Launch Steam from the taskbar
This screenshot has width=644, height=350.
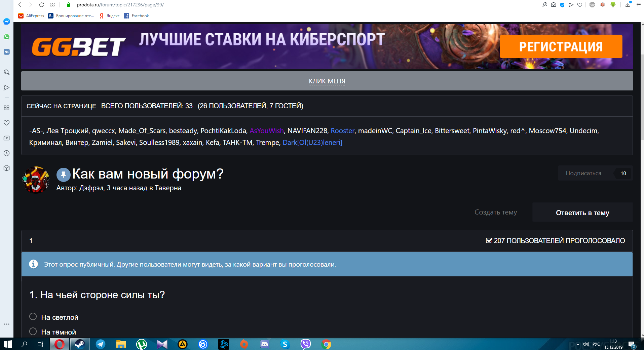(80, 344)
